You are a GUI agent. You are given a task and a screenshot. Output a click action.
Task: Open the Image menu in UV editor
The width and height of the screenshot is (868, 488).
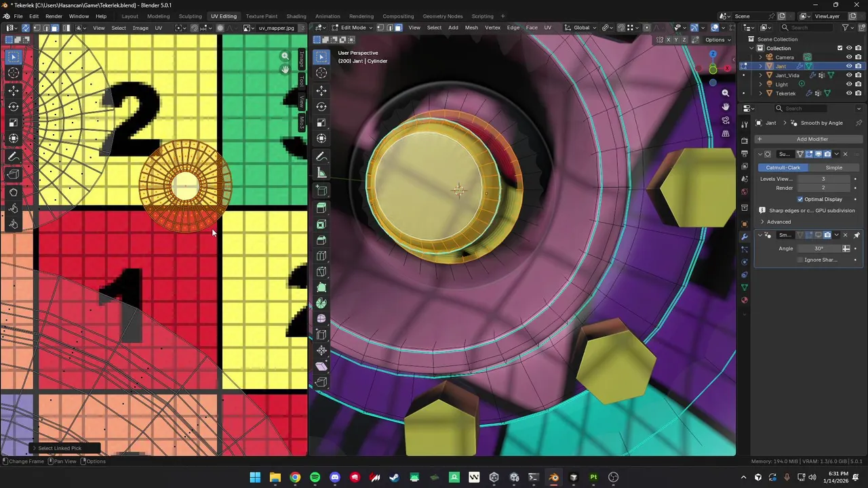[x=140, y=28]
